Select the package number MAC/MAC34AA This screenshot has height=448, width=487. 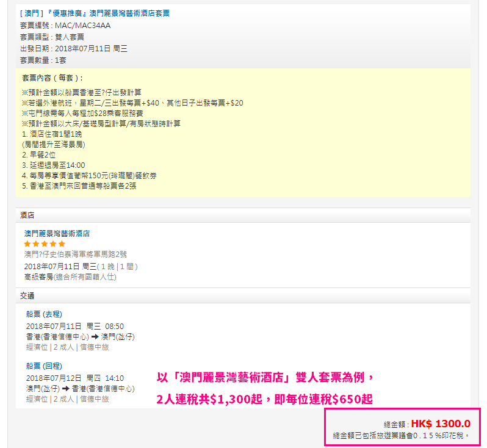[x=82, y=26]
